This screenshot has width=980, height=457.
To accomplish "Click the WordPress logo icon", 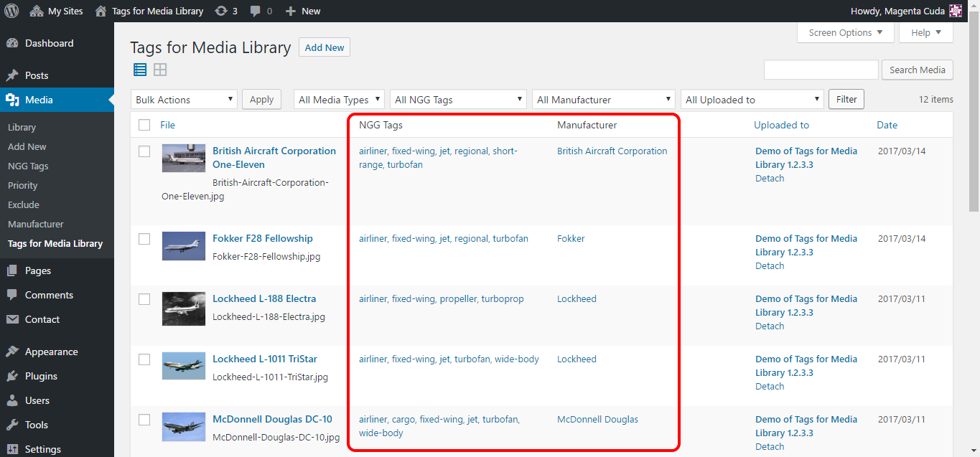I will coord(11,11).
